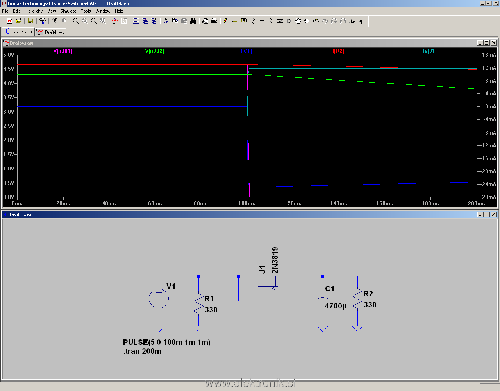Click the Open file toolbar icon
This screenshot has width=500, height=391.
(18, 21)
